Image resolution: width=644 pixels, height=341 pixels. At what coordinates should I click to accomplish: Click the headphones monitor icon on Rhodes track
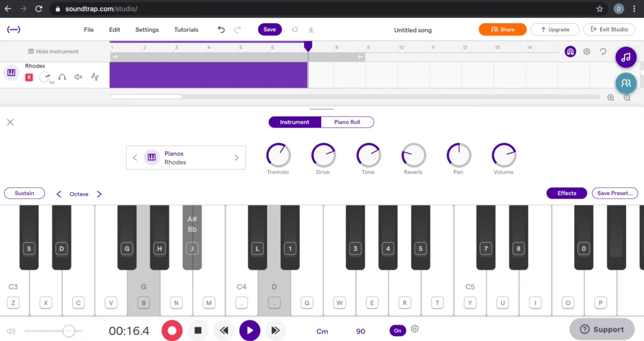coord(62,77)
